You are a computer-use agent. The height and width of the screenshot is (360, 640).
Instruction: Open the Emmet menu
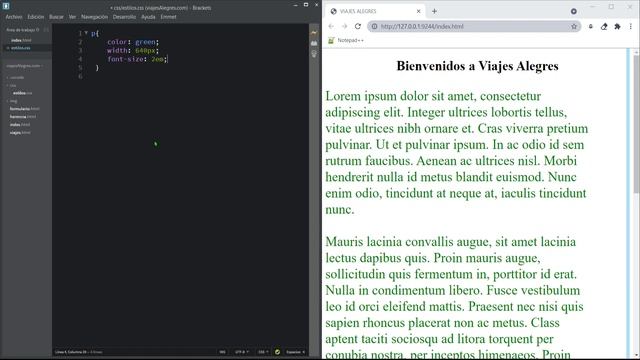tap(168, 17)
